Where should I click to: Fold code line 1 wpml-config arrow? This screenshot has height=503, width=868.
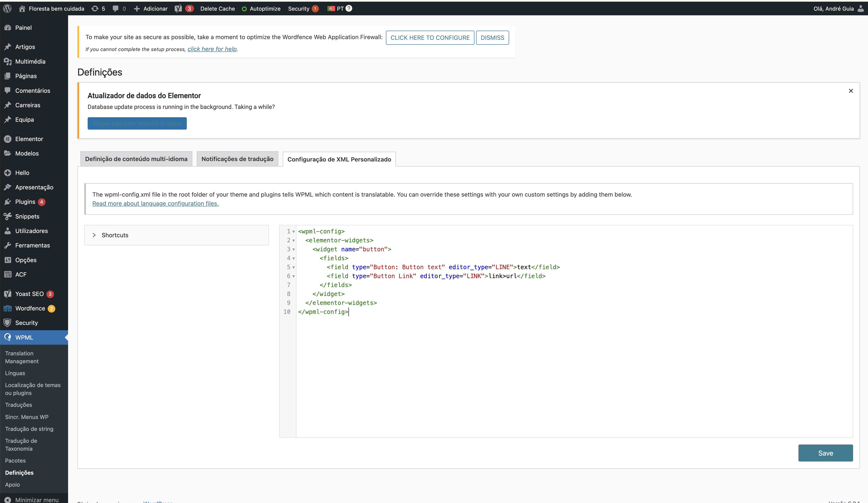click(293, 231)
